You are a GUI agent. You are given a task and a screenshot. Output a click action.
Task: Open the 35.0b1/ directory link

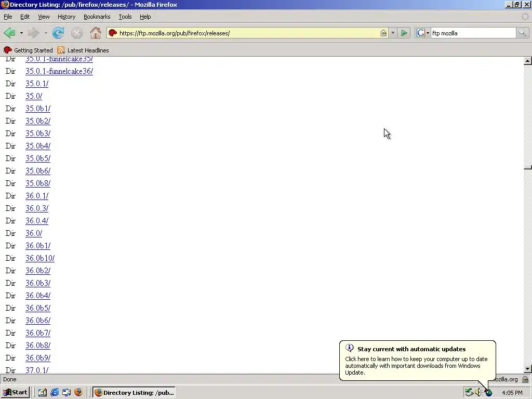38,109
